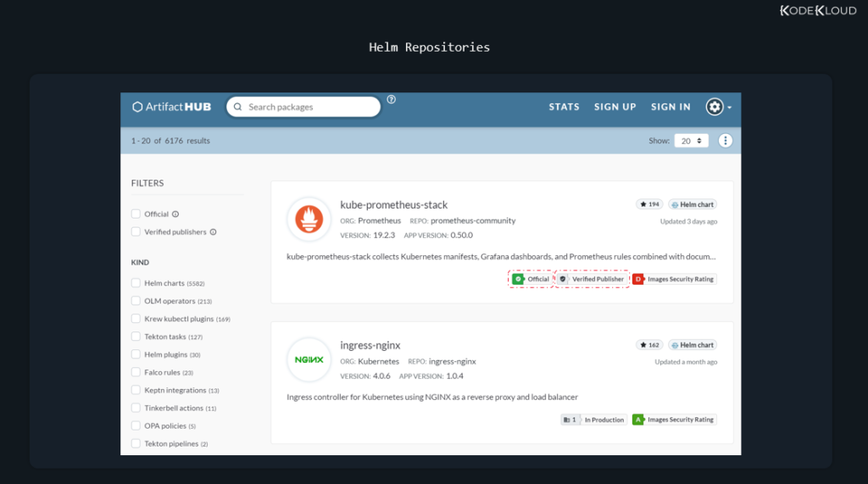Click the Official filter info icon

[x=175, y=214]
